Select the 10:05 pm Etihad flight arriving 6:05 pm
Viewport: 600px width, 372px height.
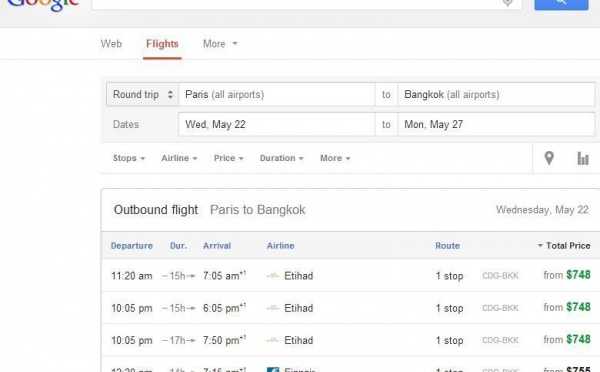(351, 308)
